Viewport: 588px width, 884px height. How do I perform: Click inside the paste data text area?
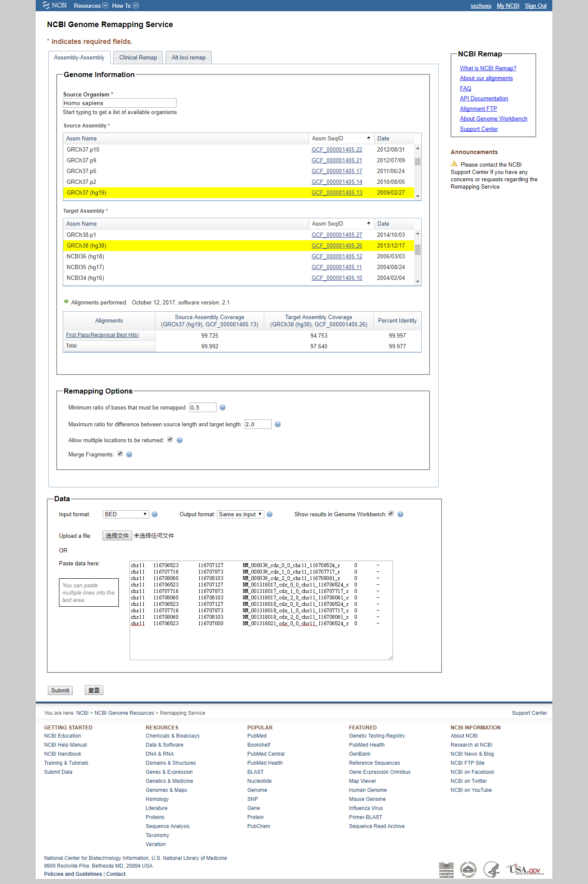pyautogui.click(x=261, y=610)
